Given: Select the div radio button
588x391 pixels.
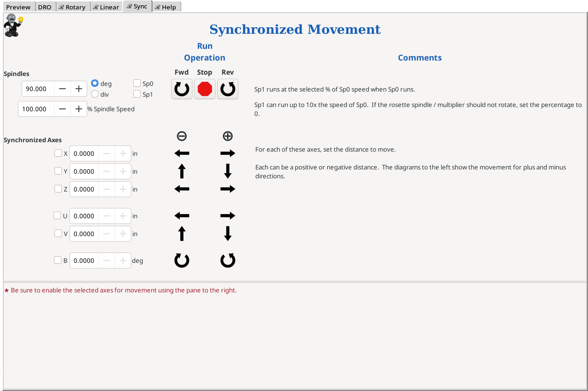Looking at the screenshot, I should point(95,94).
